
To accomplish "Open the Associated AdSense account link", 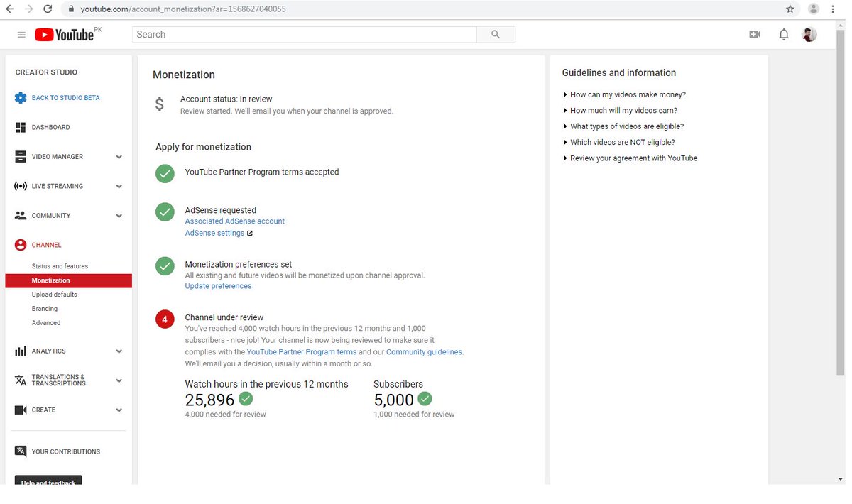I will 235,221.
